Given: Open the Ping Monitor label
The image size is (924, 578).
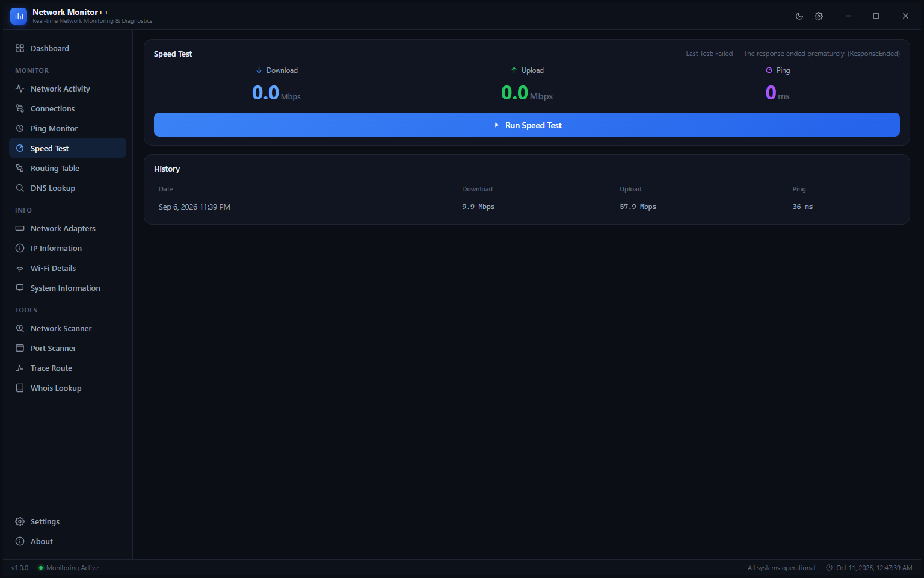Looking at the screenshot, I should tap(54, 128).
